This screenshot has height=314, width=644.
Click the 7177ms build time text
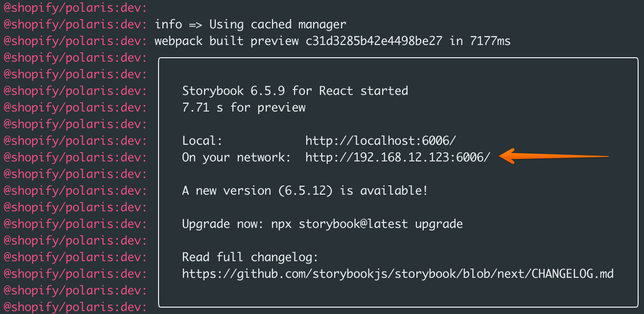tap(490, 41)
